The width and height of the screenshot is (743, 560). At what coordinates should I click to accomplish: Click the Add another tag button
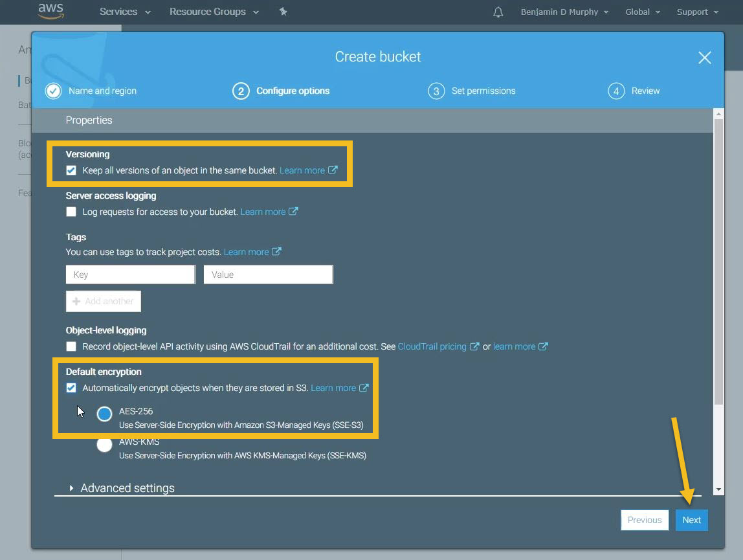tap(104, 301)
